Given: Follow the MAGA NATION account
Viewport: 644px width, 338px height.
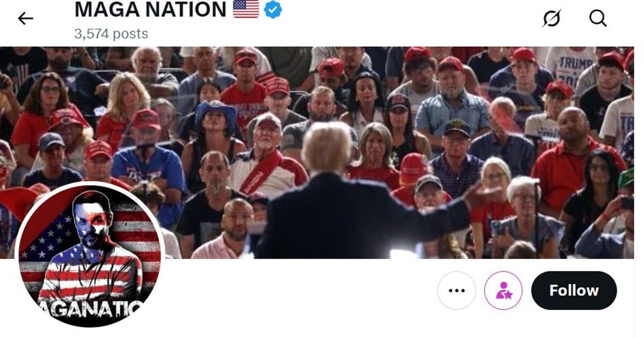Looking at the screenshot, I should [574, 290].
